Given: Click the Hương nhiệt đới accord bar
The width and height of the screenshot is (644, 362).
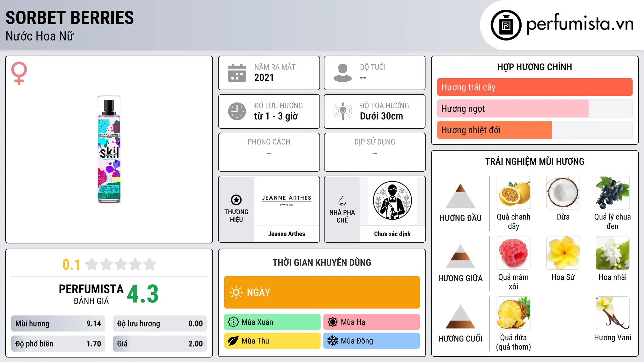Looking at the screenshot, I should [535, 130].
